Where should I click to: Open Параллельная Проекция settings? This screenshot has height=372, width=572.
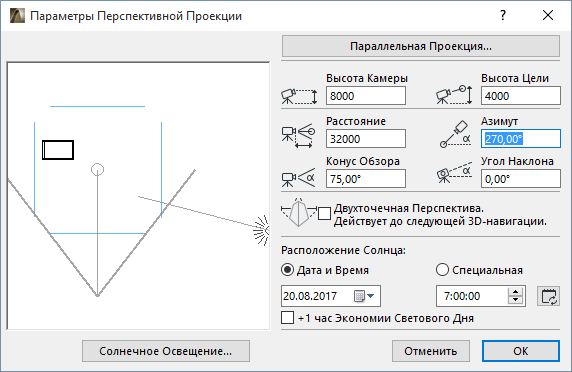tap(421, 46)
